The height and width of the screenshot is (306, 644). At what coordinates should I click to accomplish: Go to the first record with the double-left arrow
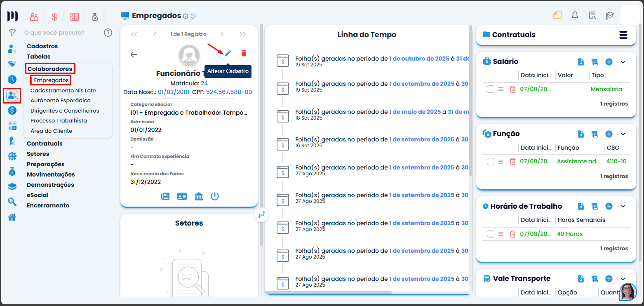tap(134, 34)
